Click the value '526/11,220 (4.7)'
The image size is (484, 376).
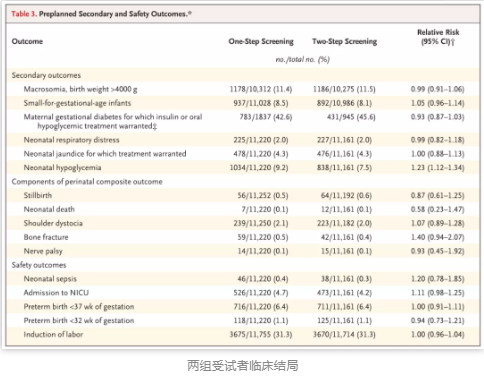(261, 293)
